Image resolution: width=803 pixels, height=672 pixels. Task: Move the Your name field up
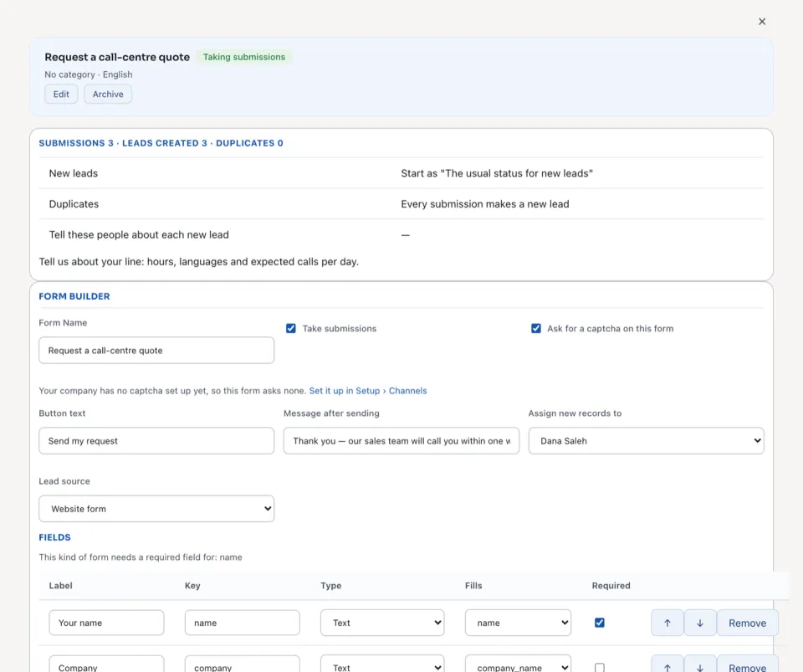tap(667, 623)
